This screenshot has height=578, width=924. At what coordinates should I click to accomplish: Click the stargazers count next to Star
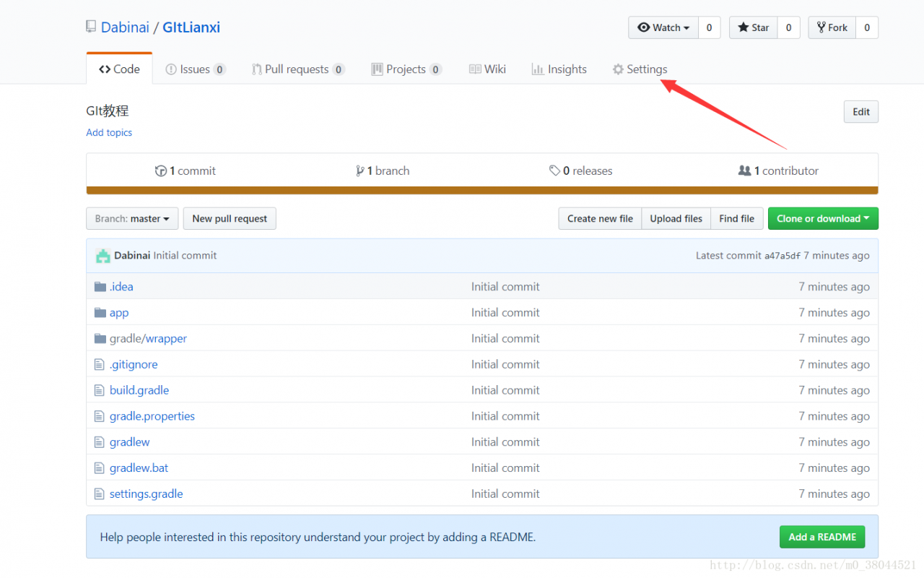(788, 27)
